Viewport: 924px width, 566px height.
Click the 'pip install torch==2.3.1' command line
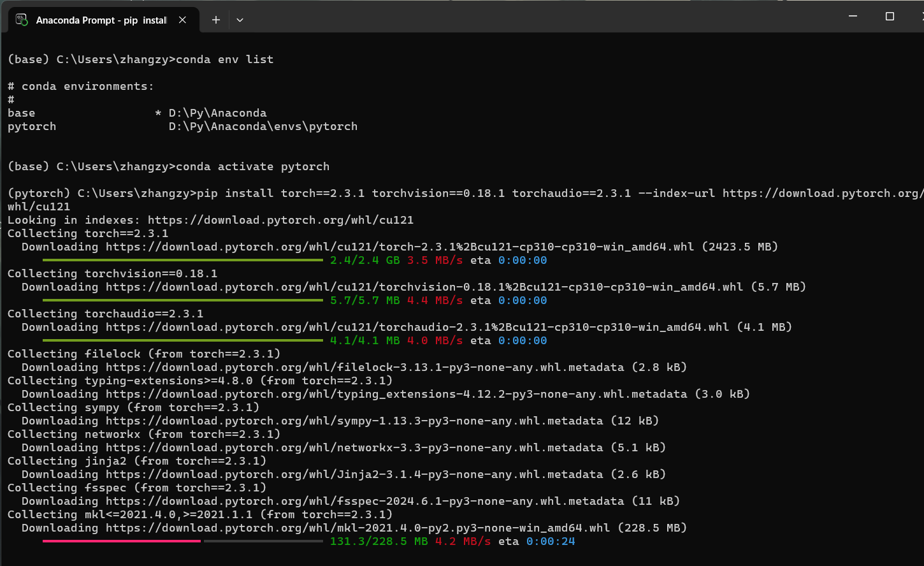tap(465, 200)
